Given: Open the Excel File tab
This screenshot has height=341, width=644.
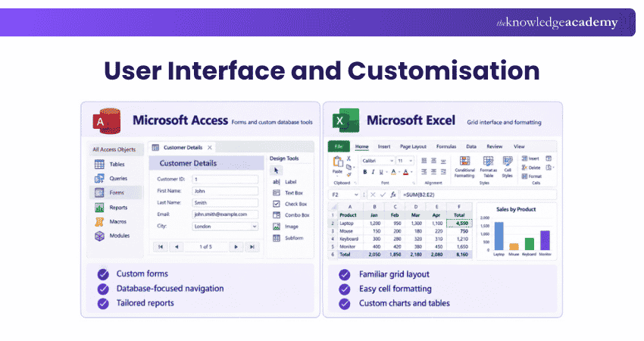Looking at the screenshot, I should 339,147.
